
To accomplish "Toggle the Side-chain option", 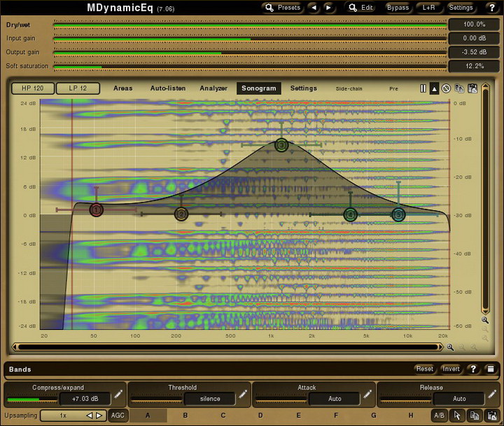I will point(349,88).
